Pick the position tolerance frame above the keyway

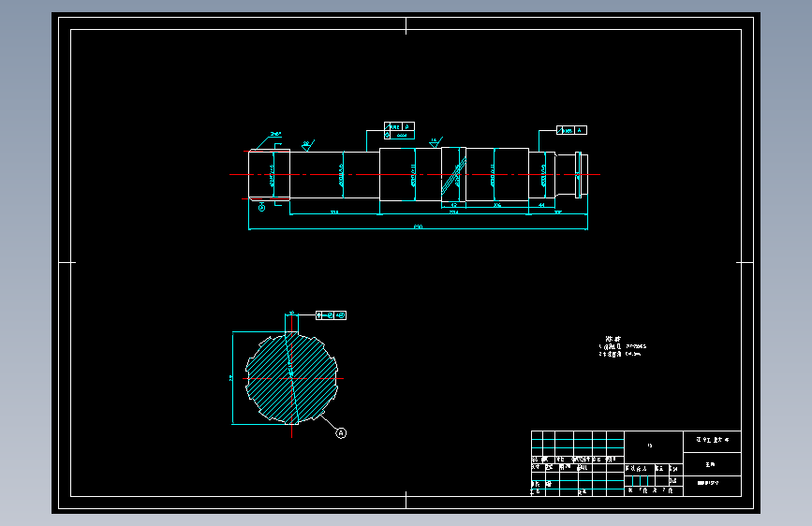click(331, 315)
